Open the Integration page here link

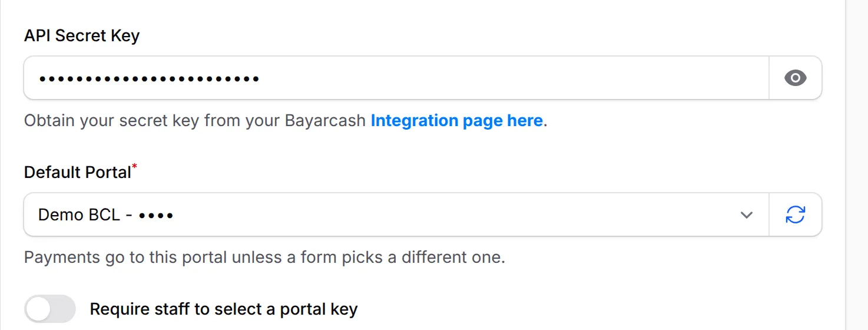(456, 121)
